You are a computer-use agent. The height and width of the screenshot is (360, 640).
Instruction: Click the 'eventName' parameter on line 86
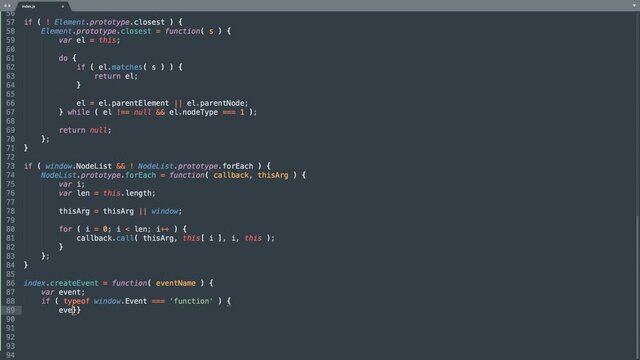(176, 283)
